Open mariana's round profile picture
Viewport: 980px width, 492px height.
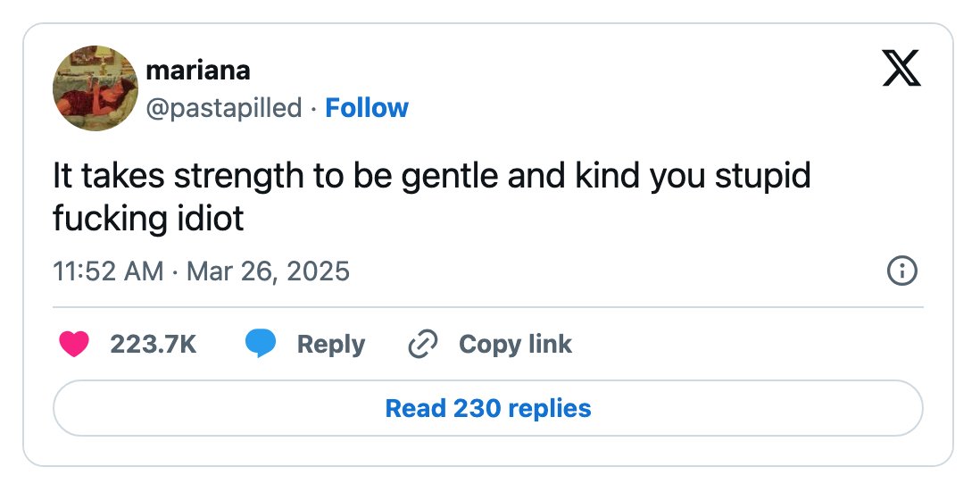(x=95, y=88)
